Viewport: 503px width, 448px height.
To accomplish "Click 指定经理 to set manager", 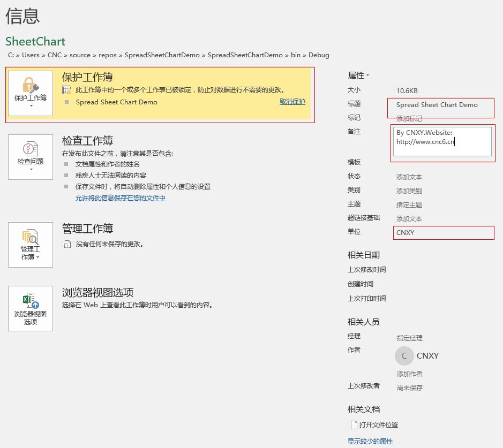I will 410,338.
